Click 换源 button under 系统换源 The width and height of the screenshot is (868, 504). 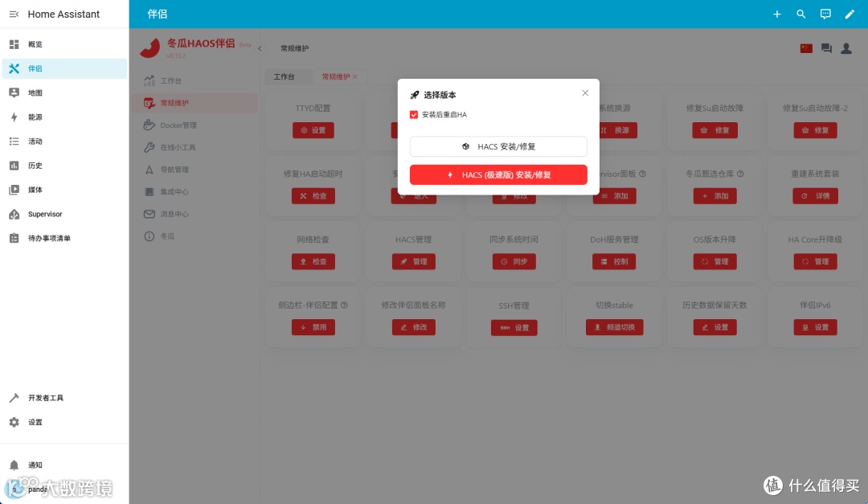[x=618, y=130]
